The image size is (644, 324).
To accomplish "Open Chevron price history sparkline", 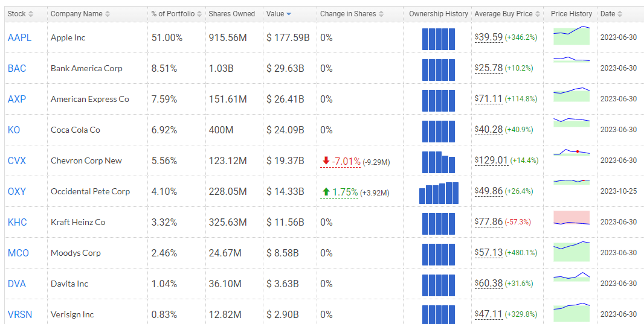I will coord(572,152).
